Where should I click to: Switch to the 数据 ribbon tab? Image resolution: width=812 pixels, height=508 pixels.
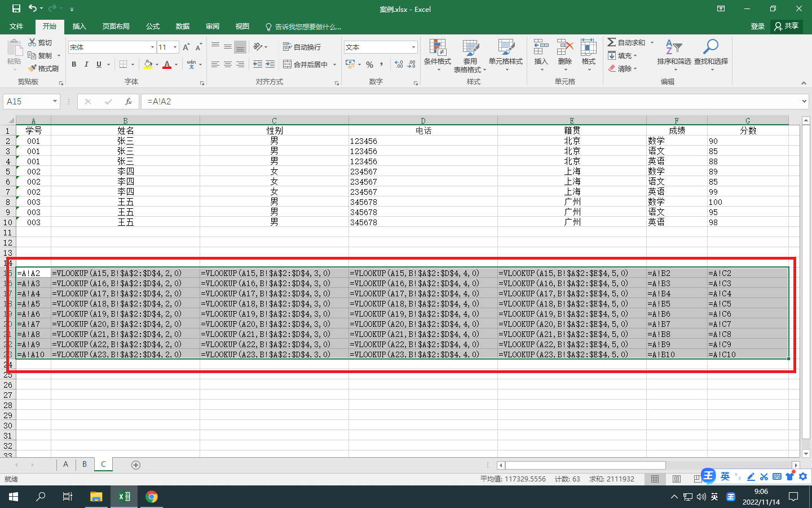pyautogui.click(x=183, y=27)
